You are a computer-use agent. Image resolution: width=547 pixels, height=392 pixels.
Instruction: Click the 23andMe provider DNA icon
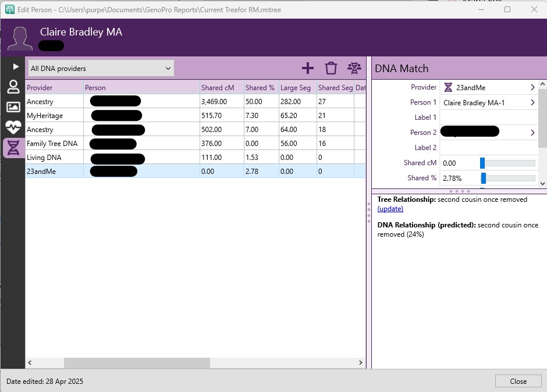[448, 88]
